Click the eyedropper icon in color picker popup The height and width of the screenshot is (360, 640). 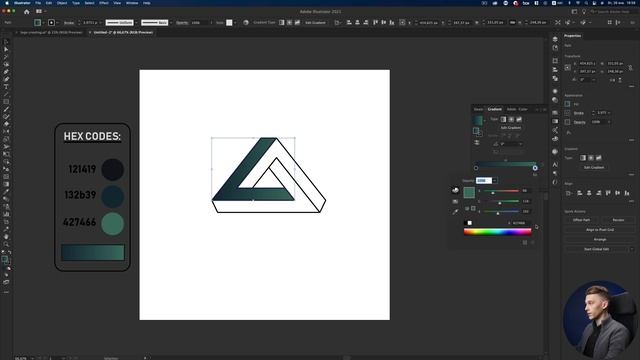click(455, 212)
